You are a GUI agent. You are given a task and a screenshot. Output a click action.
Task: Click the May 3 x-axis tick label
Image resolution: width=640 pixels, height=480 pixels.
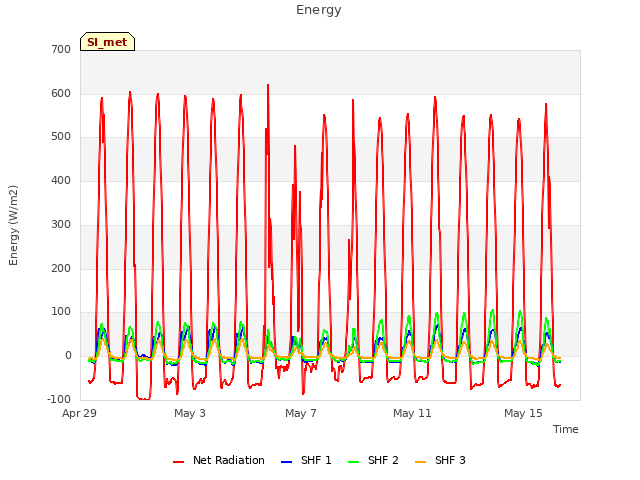(190, 413)
